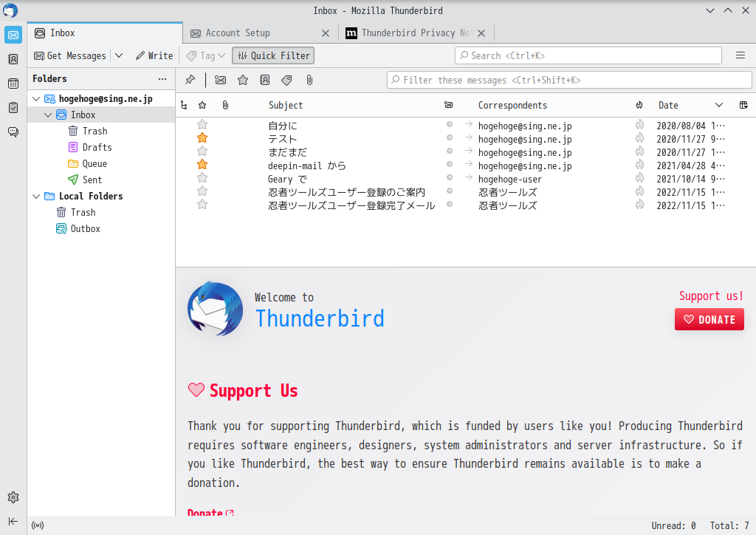Image resolution: width=756 pixels, height=535 pixels.
Task: Unstar the deepin-mail から message
Action: pos(202,165)
